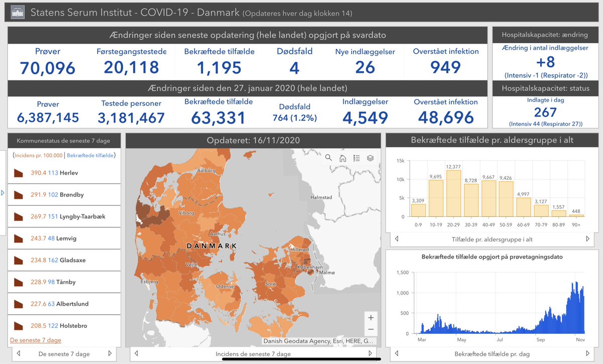Open the map search tool
Viewport: 603px width, 364px height.
point(328,158)
